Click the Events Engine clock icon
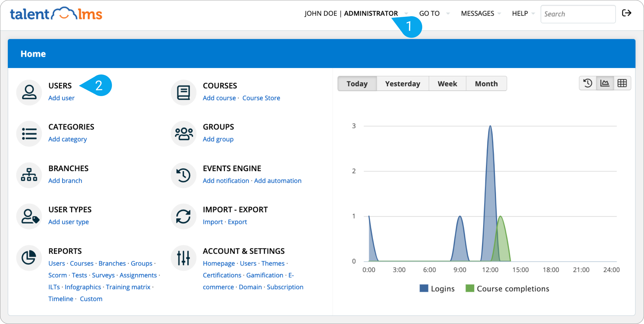Viewport: 644px width, 324px height. [184, 175]
